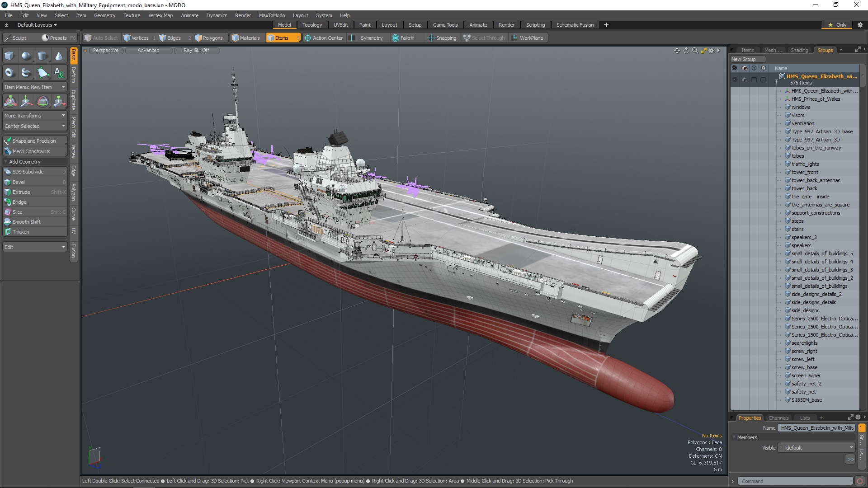The image size is (868, 488).
Task: Click the viewport maximize arrows icon
Action: (703, 51)
